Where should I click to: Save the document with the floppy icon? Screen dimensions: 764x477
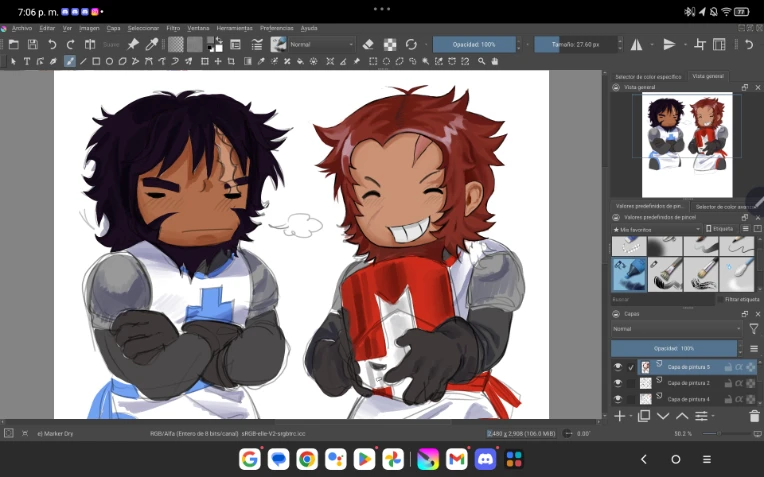[32, 44]
